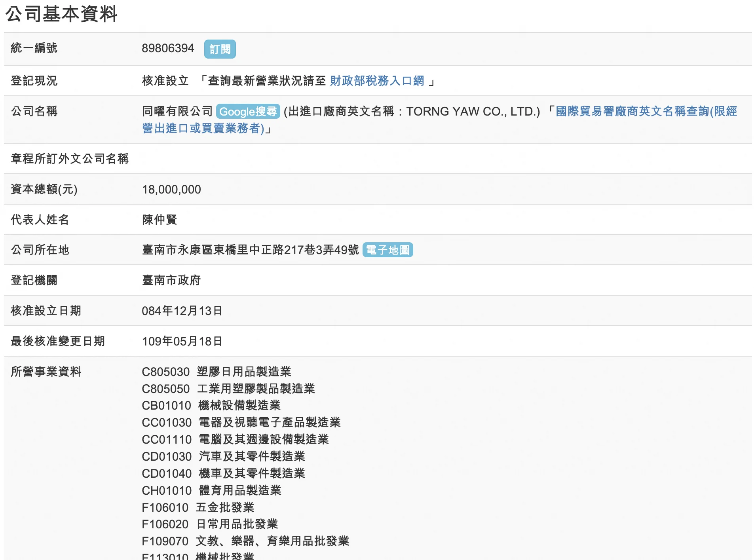Screen dimensions: 754x560
Task: Click business item CD01030 汽車及其零件製造業
Action: coord(223,457)
